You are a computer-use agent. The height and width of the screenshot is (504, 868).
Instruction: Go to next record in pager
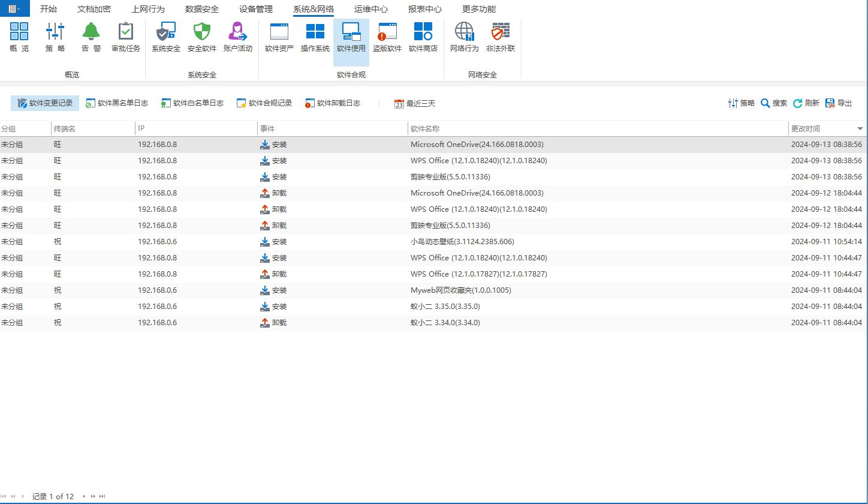click(84, 496)
